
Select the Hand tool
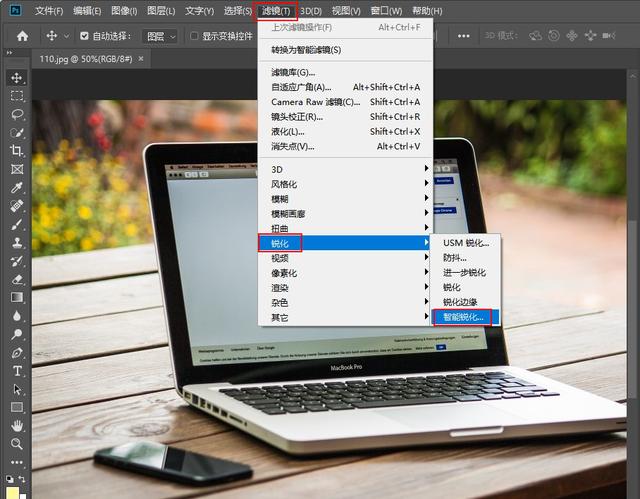[x=17, y=425]
